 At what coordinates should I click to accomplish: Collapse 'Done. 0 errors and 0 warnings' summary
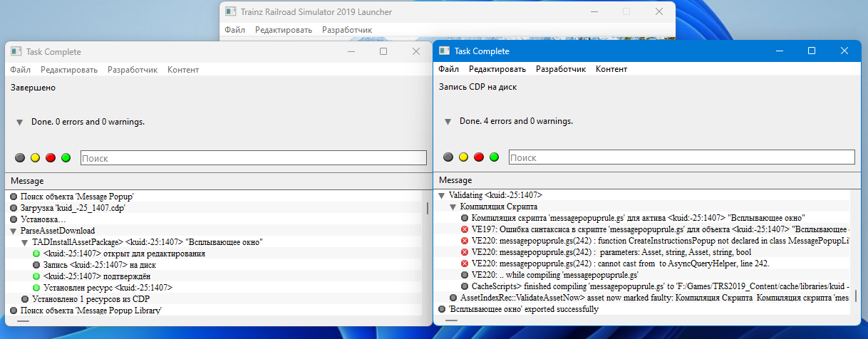pos(20,122)
